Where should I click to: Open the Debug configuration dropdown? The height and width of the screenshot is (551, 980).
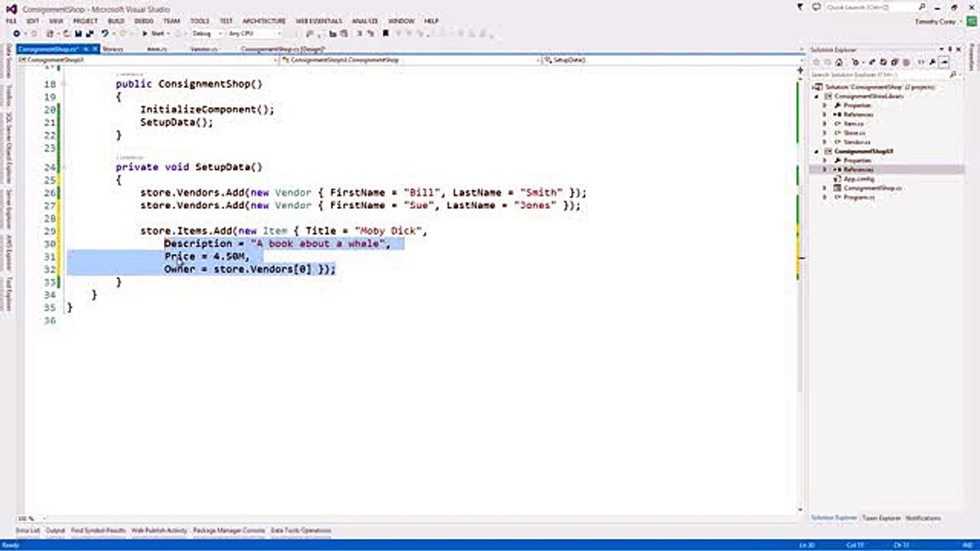206,34
